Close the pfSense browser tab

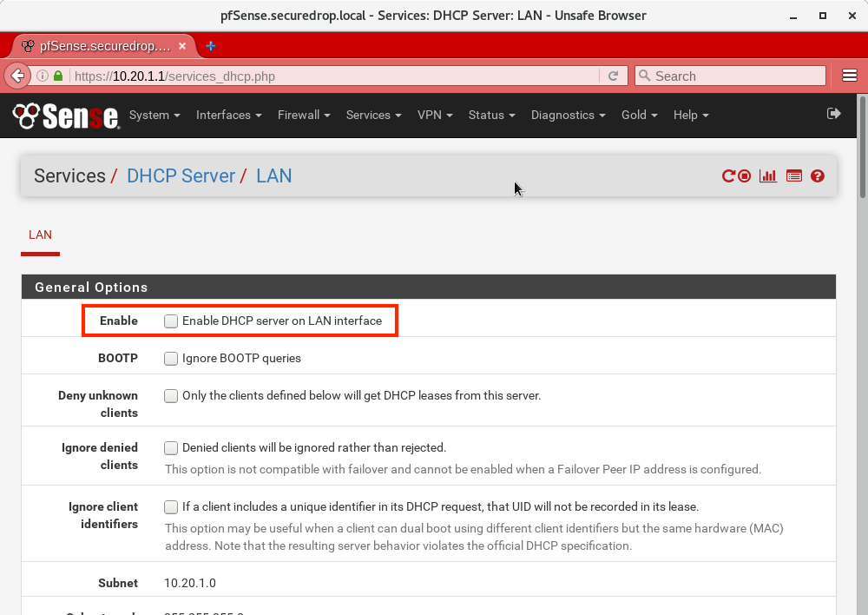[182, 46]
